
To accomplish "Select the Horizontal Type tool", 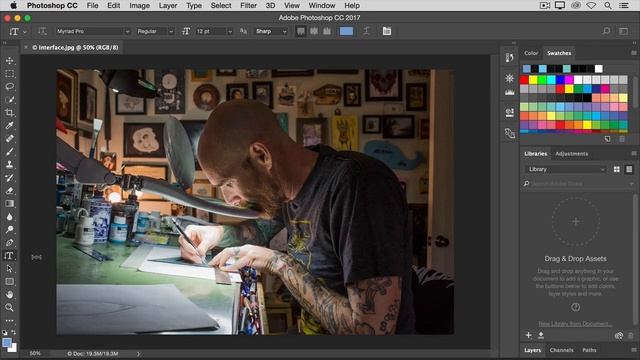I will (9, 256).
